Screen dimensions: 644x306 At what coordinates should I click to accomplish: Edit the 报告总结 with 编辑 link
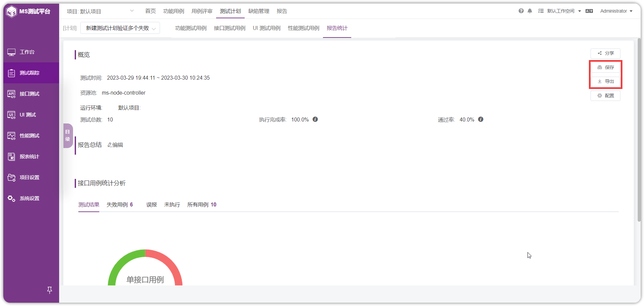(115, 145)
